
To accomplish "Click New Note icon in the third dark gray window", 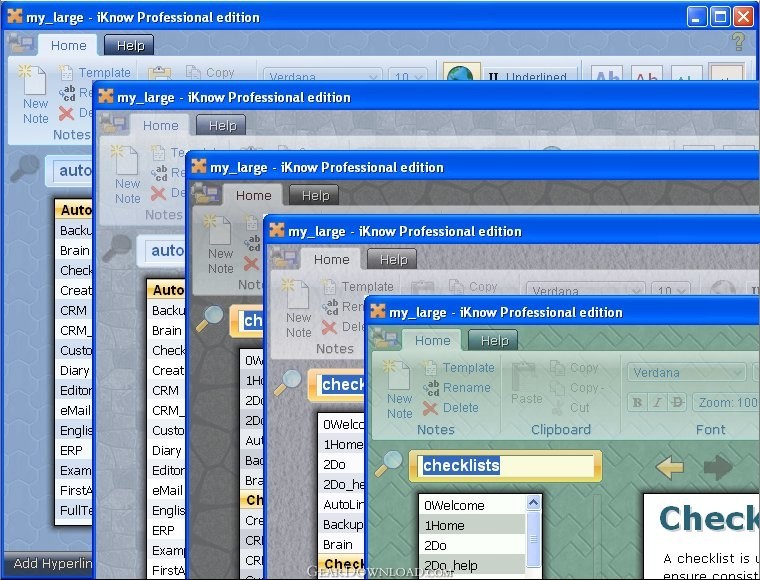I will click(219, 230).
